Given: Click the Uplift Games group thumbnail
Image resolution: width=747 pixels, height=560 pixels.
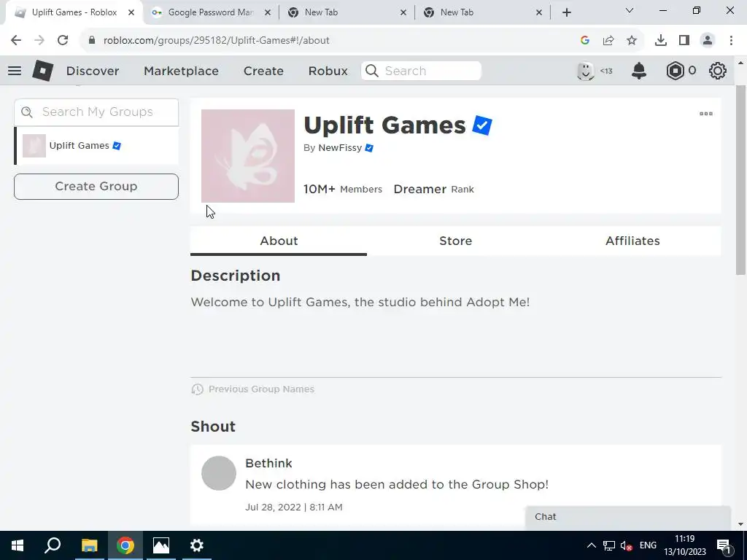Looking at the screenshot, I should pyautogui.click(x=248, y=156).
